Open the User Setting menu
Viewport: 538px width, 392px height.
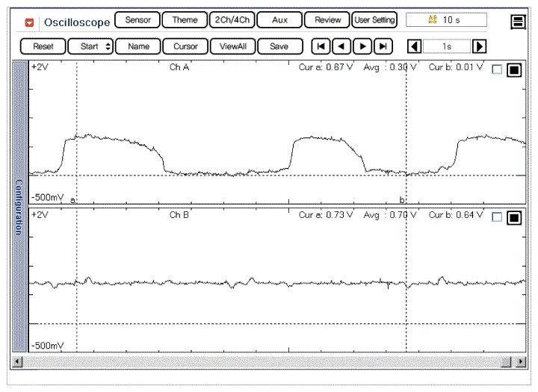[x=374, y=20]
